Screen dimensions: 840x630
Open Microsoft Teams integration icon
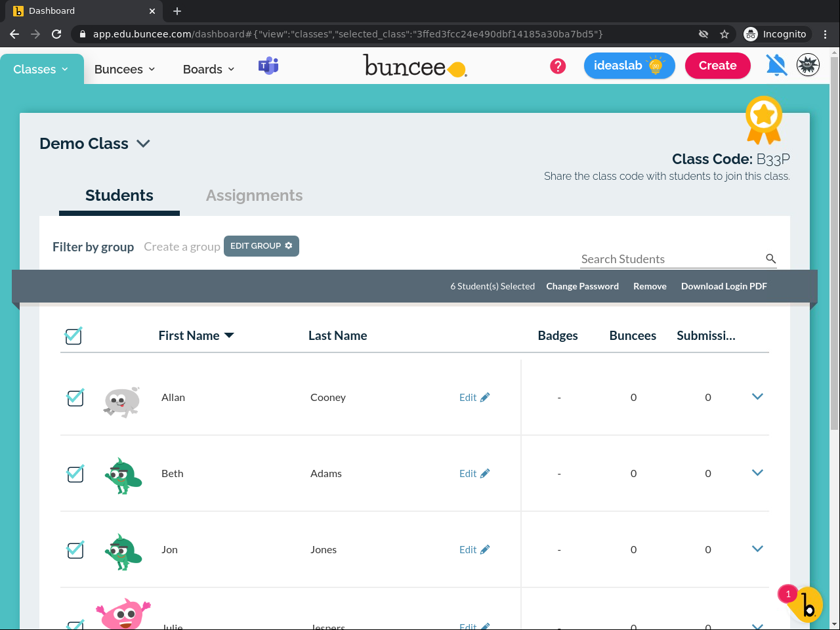point(268,66)
